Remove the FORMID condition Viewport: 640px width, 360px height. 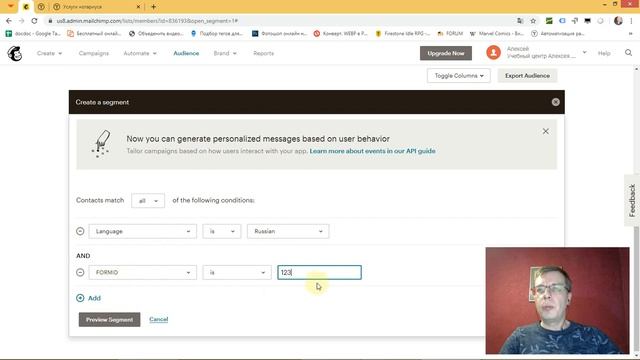pos(80,272)
